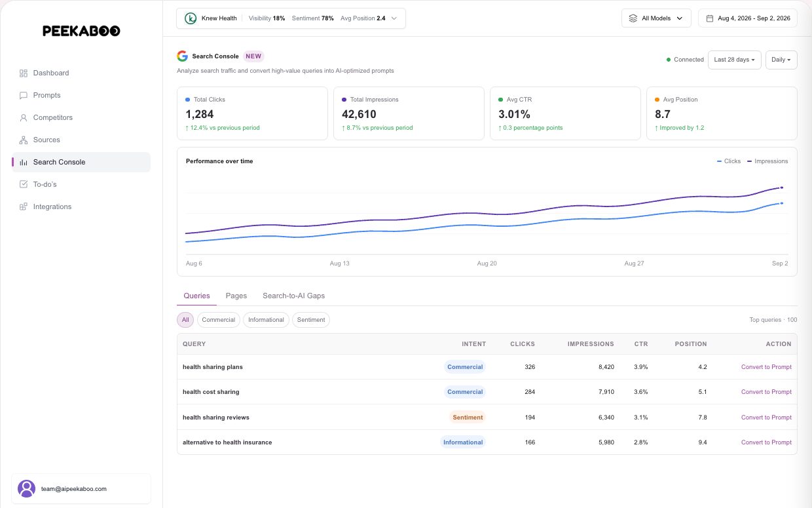The width and height of the screenshot is (812, 508).
Task: Click the Total Impressions metric card
Action: click(x=409, y=113)
